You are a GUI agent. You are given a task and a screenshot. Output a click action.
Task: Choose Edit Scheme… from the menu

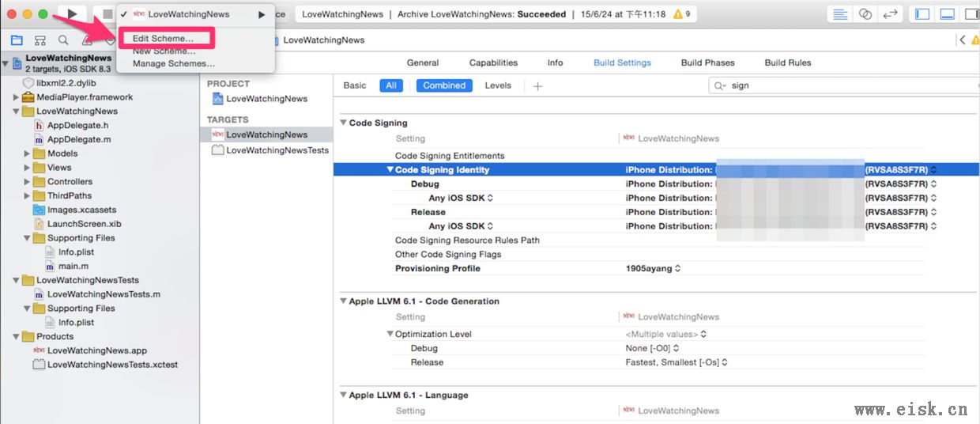(163, 39)
